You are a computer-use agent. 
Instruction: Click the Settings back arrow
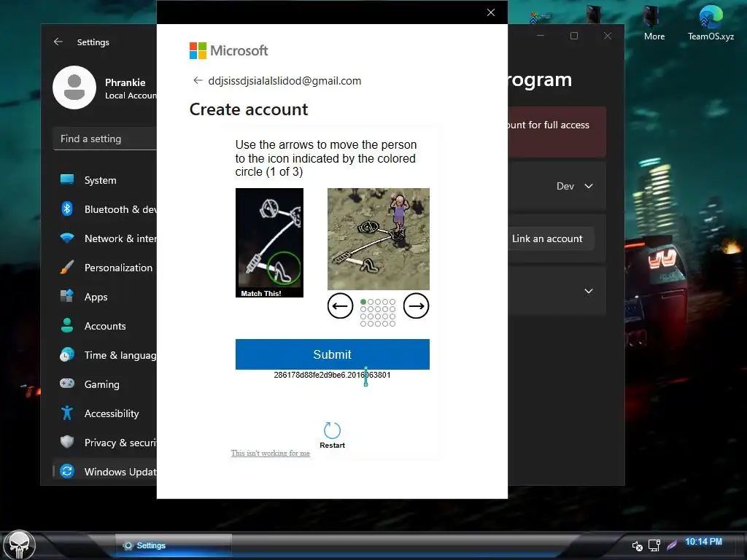[x=58, y=42]
